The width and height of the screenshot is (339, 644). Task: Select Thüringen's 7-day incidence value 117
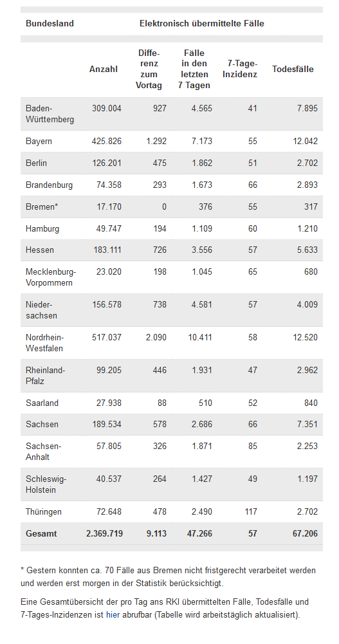point(250,511)
